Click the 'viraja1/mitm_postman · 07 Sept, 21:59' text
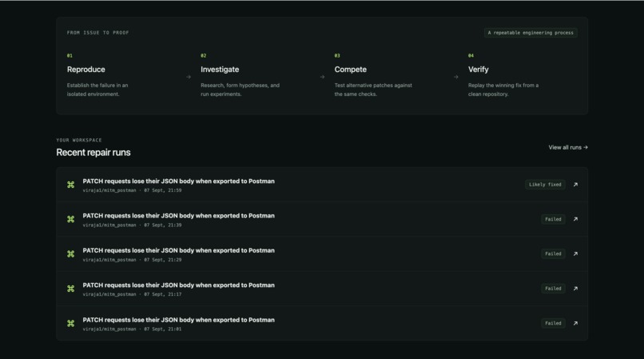Image resolution: width=644 pixels, height=359 pixels. [132, 190]
